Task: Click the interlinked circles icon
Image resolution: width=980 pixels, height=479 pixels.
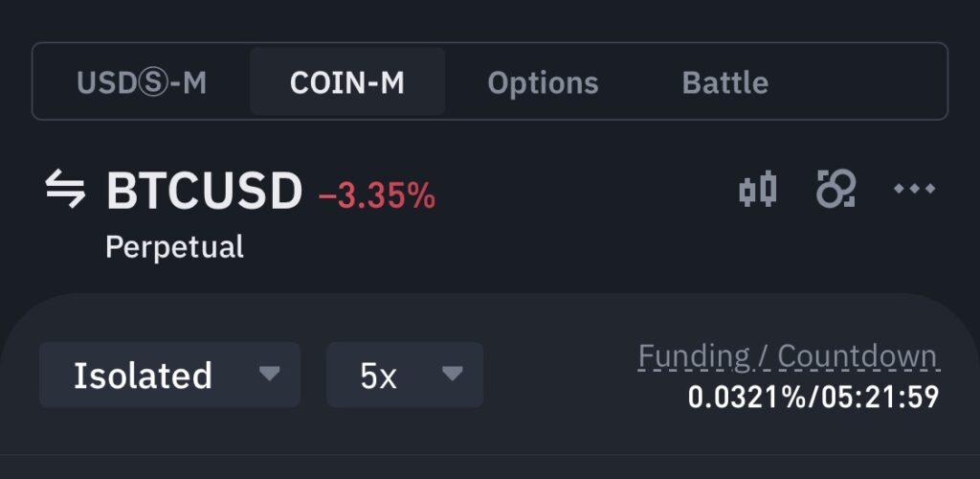Action: [x=835, y=188]
